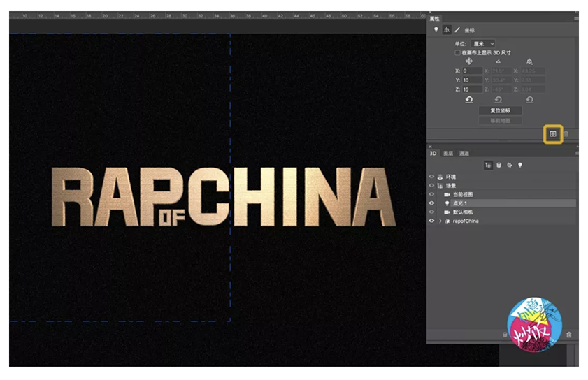Switch to the 图层 tab

[x=448, y=153]
